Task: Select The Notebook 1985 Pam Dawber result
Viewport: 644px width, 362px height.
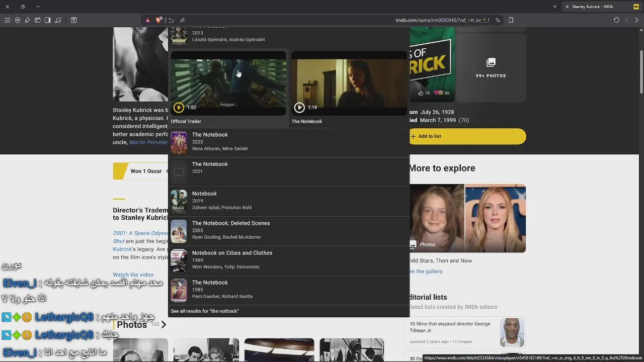Action: point(289,290)
